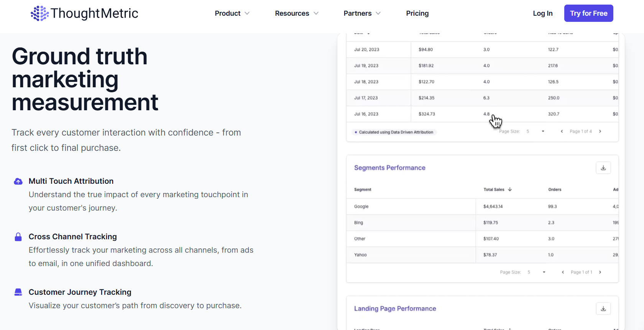The image size is (644, 330).
Task: Go to next page from Page 1 of 4
Action: (600, 131)
